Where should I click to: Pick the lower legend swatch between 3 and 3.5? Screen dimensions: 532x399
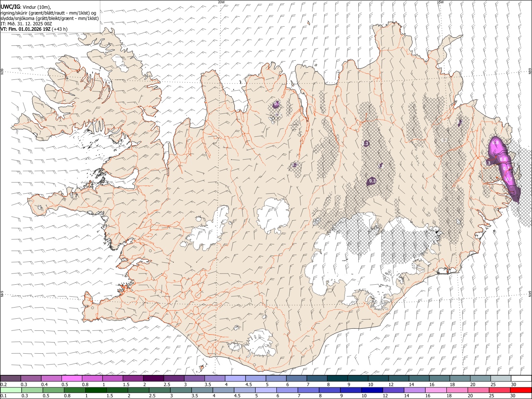[181, 390]
